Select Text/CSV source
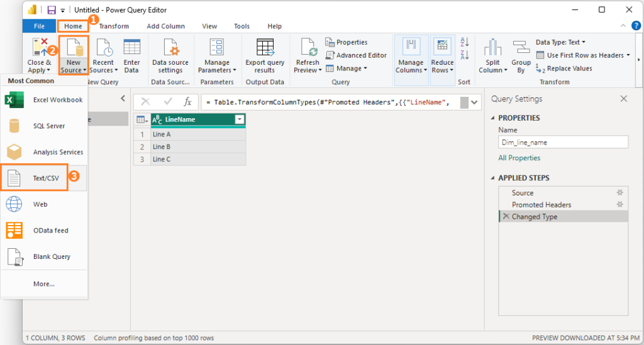 (x=44, y=178)
